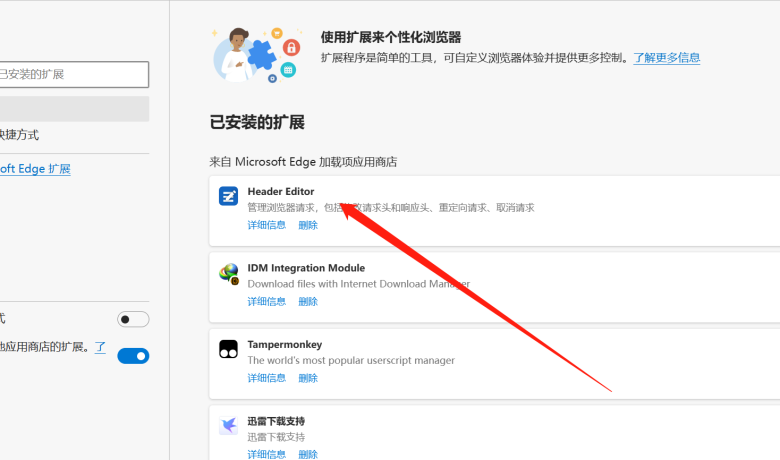Click the 已安装的扩展 heading
This screenshot has height=460, width=780.
[x=257, y=122]
